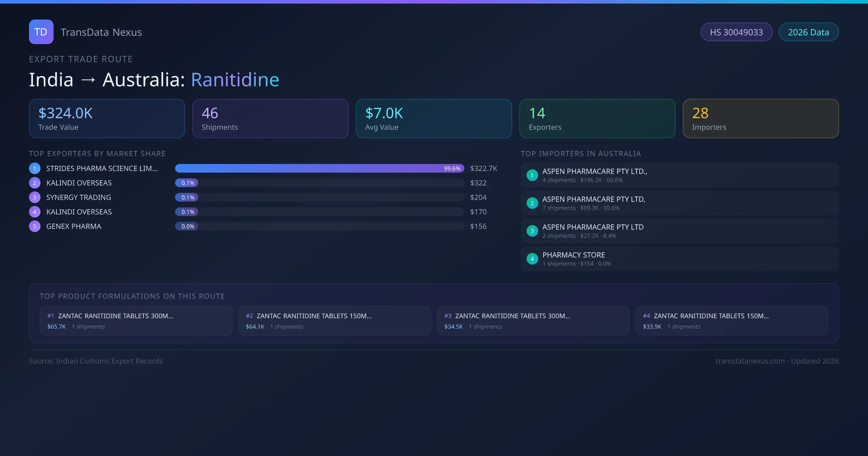Select the 28 Importers stat card
Viewport: 868px width, 456px height.
pyautogui.click(x=761, y=118)
